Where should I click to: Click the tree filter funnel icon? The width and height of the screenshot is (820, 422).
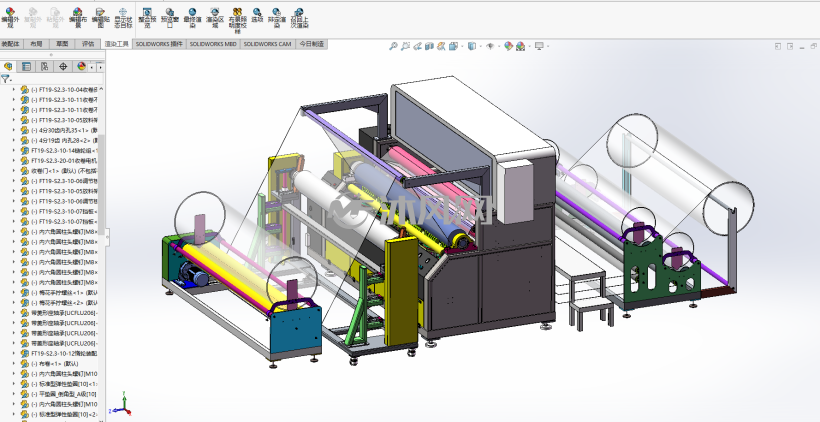[5, 79]
